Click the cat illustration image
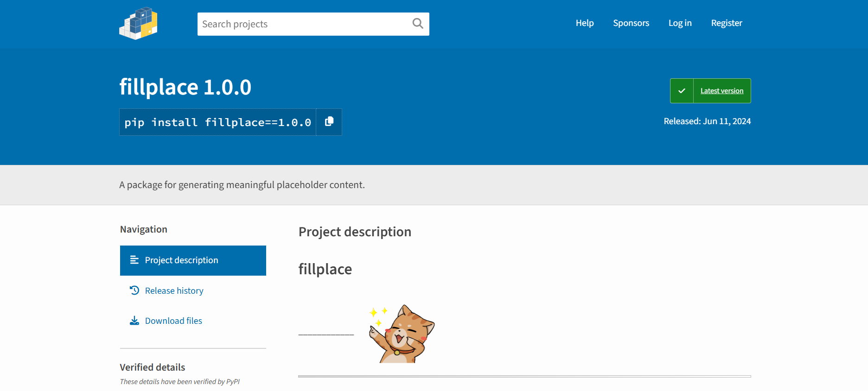 click(402, 334)
